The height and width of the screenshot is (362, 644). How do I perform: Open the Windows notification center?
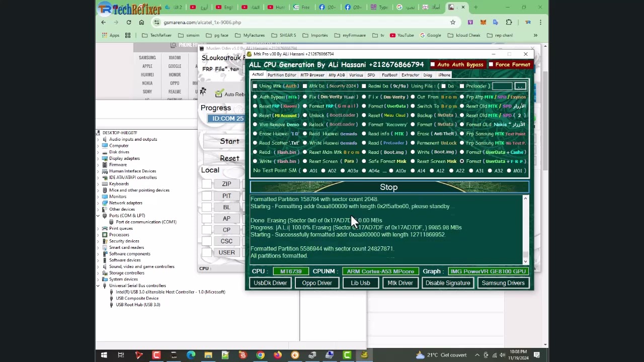537,355
